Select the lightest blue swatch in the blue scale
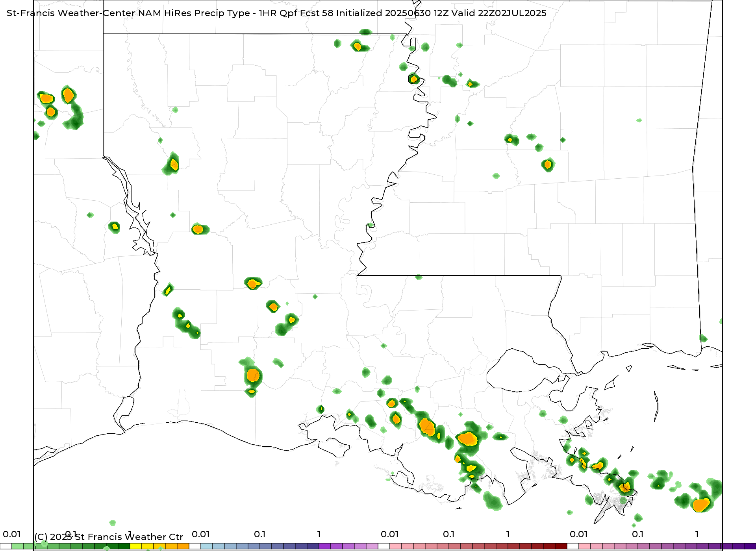 click(x=207, y=546)
